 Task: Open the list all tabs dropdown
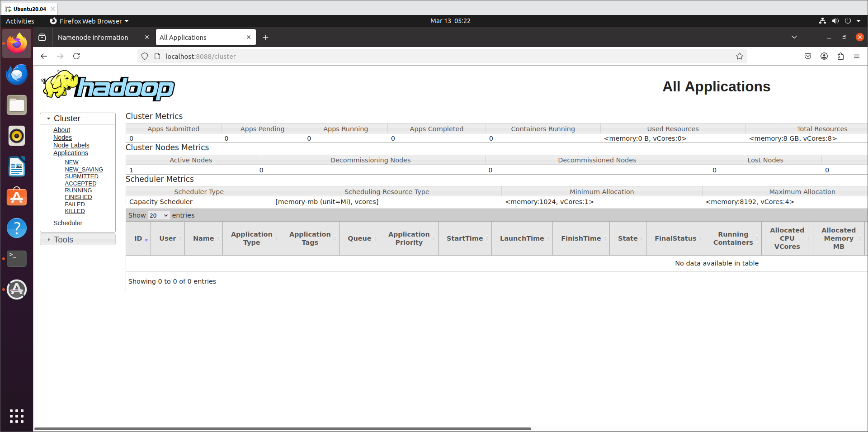coord(794,37)
